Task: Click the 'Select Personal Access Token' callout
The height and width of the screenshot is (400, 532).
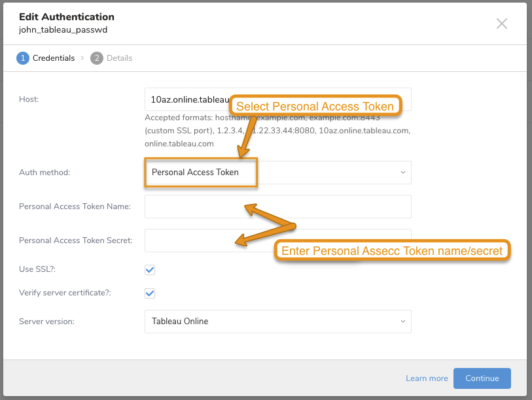Action: pos(315,107)
